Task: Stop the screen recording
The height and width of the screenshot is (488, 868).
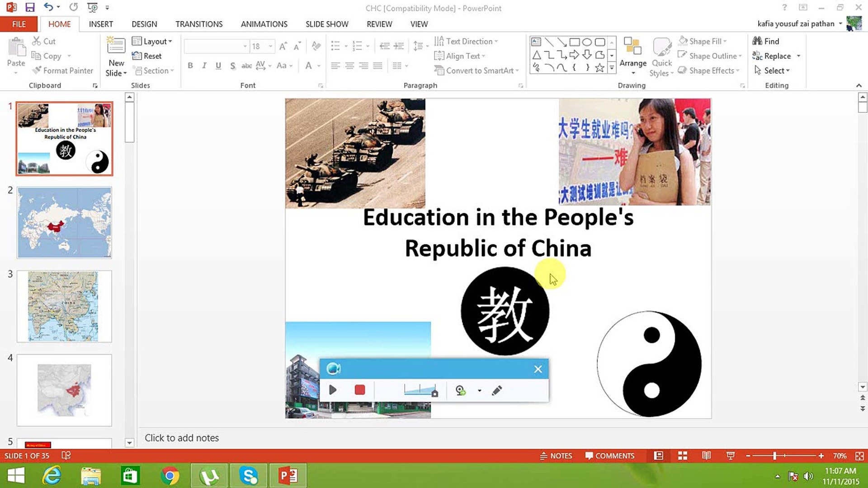Action: [359, 390]
